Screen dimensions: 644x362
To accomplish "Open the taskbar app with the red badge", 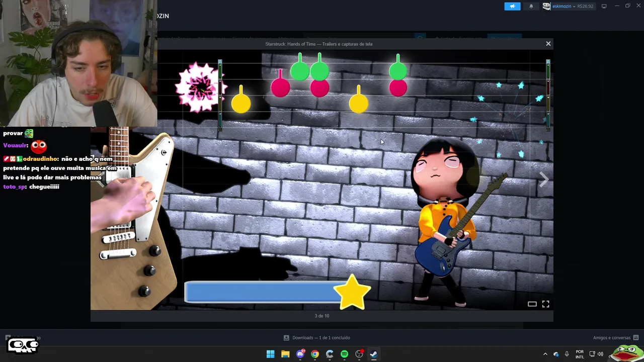I will pyautogui.click(x=359, y=354).
